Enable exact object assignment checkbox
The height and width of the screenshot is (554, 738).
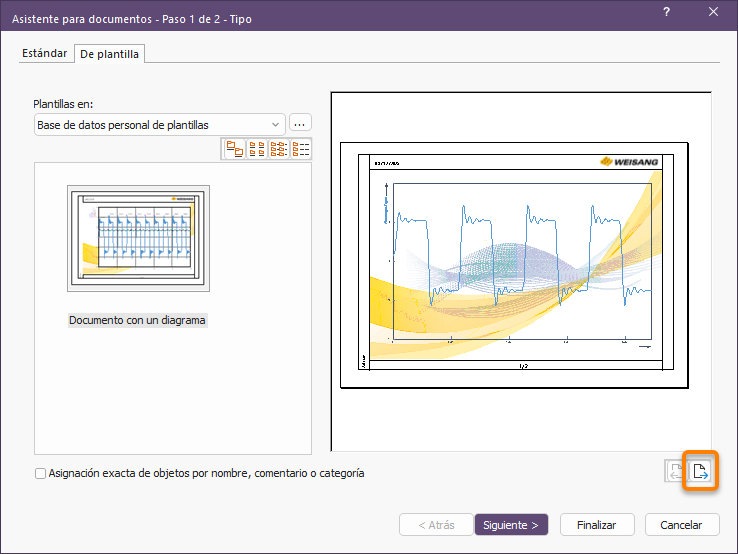click(x=41, y=474)
